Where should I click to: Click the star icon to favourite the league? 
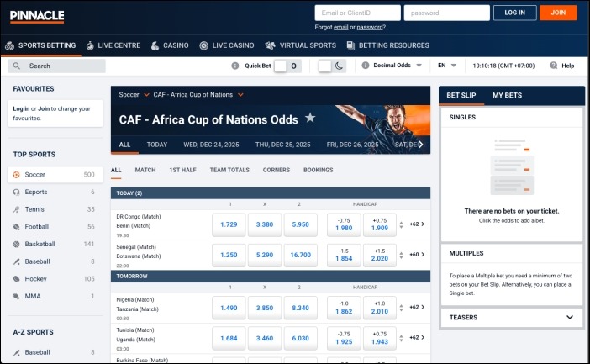tap(310, 119)
